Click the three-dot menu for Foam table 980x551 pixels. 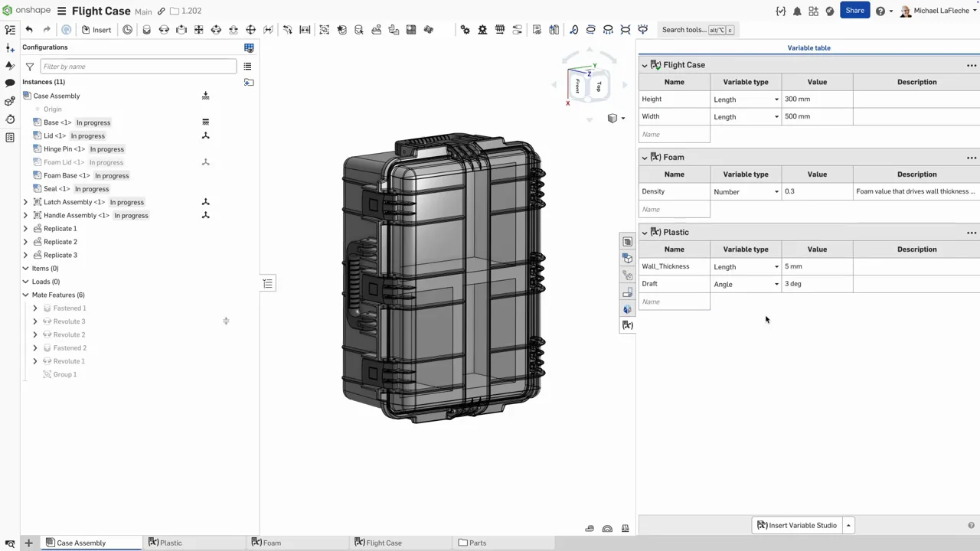pos(971,158)
